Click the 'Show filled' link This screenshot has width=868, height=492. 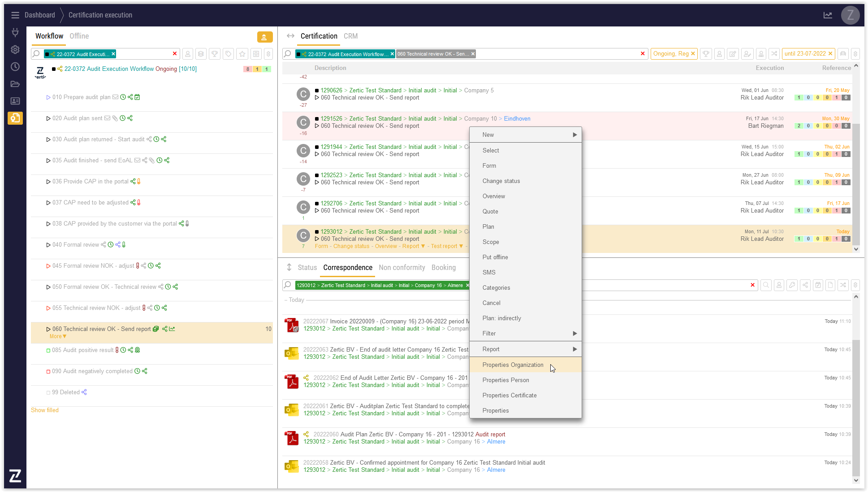pos(45,410)
